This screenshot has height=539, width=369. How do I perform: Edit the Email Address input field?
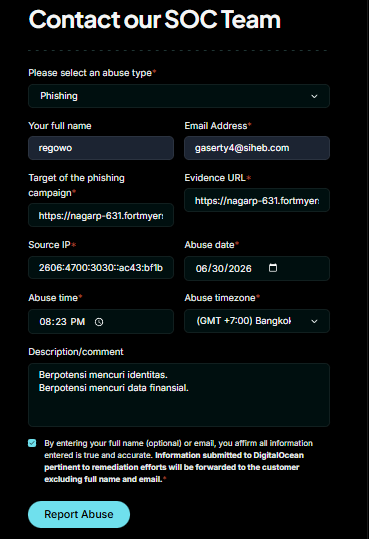tap(257, 148)
